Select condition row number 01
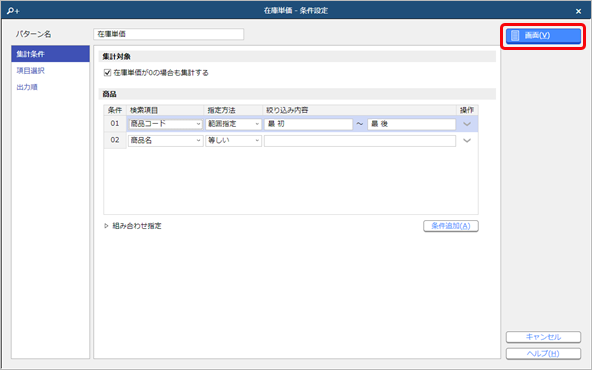The height and width of the screenshot is (370, 592). [x=115, y=124]
